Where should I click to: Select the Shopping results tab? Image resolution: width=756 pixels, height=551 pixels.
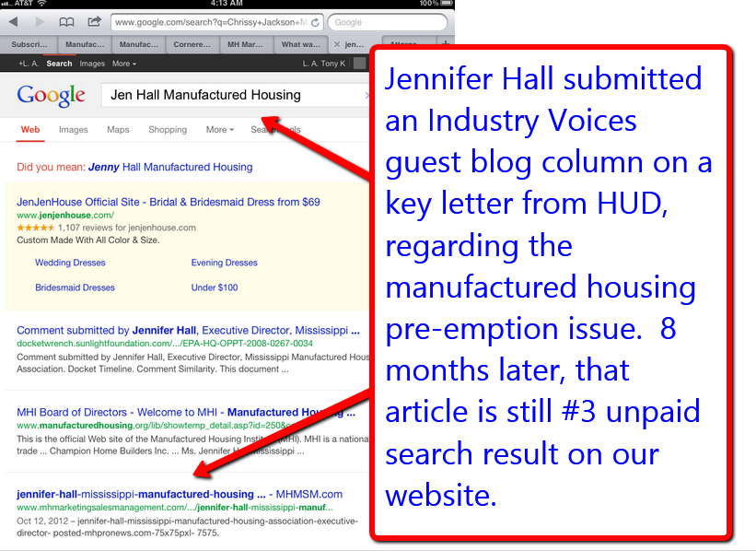tap(168, 129)
